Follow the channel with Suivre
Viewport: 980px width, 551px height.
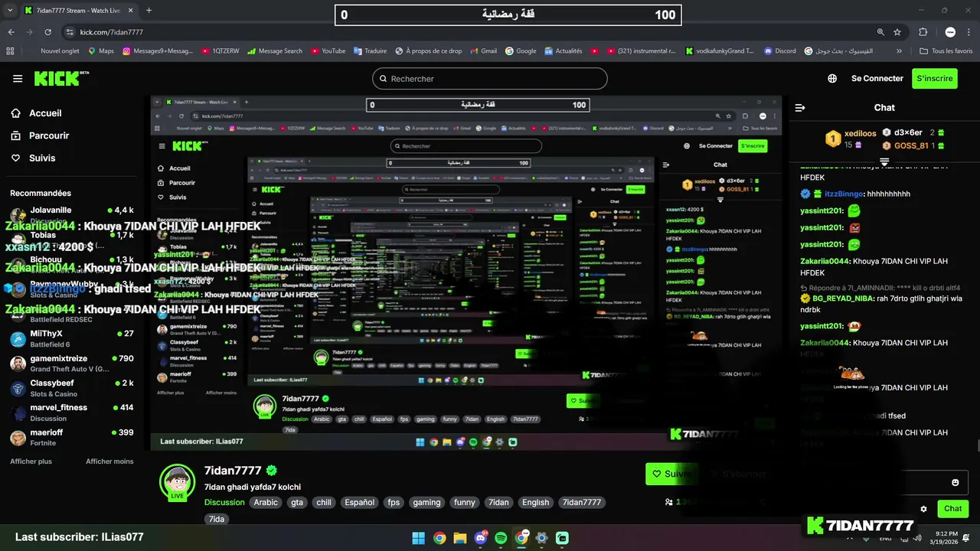tap(671, 474)
